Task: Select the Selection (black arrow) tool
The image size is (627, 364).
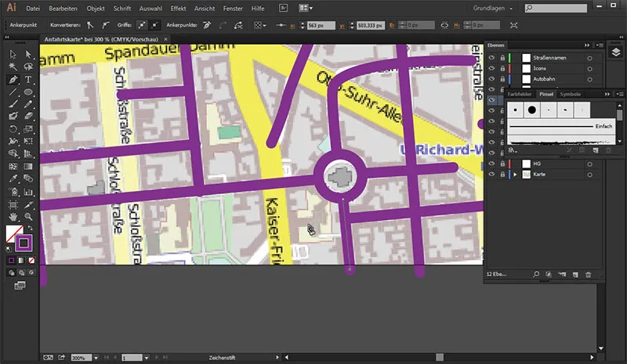Action: 13,54
